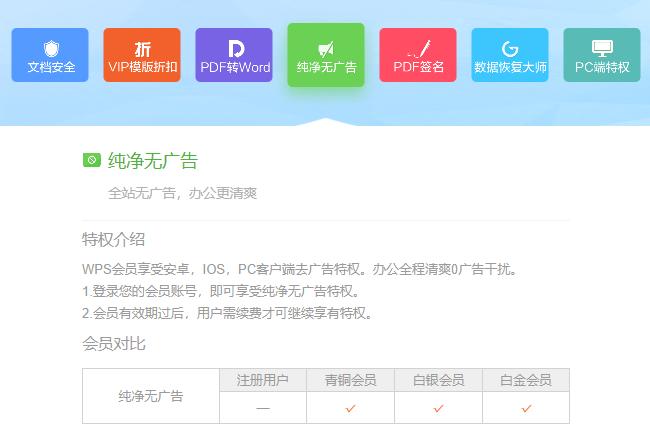Click the 注册用户 column header
This screenshot has height=448, width=650.
(263, 380)
